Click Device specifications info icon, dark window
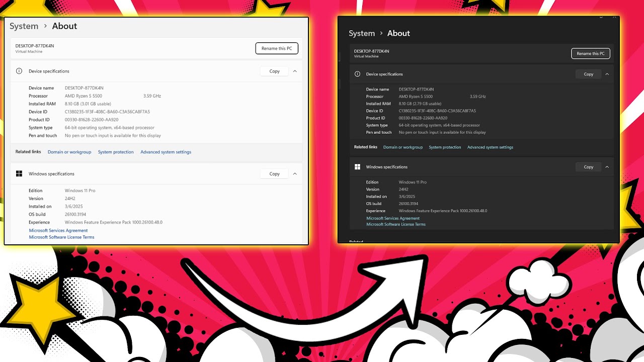Viewport: 644px width, 362px height. [x=358, y=74]
